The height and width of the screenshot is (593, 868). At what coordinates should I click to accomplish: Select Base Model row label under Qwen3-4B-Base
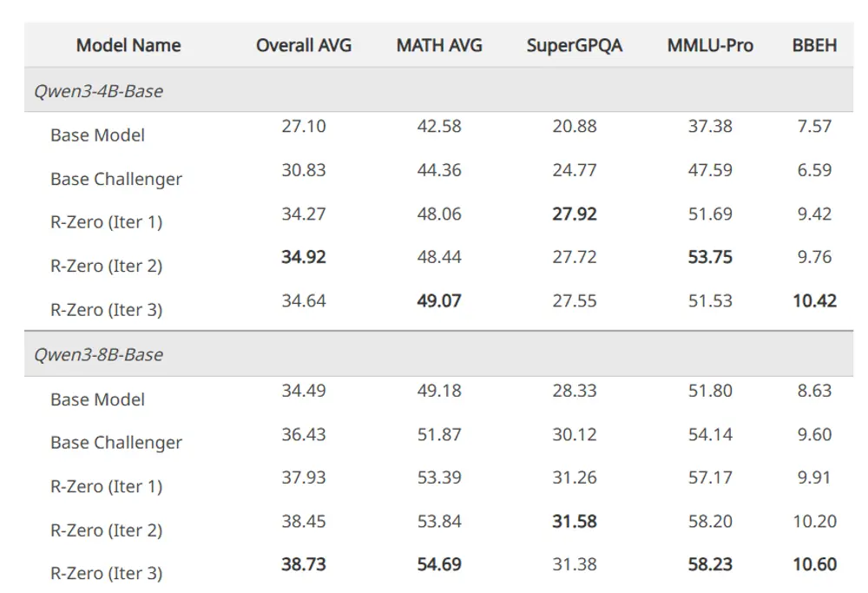pos(97,135)
